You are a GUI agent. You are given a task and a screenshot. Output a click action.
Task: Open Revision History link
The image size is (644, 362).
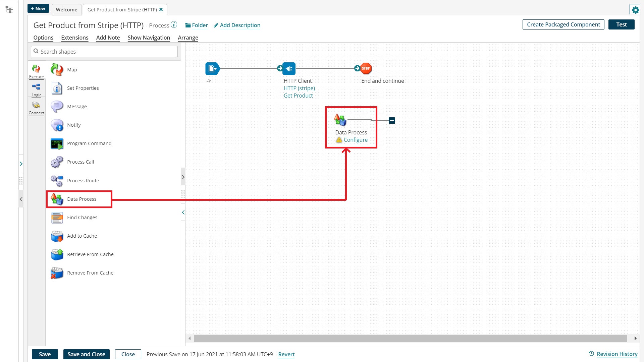(x=617, y=354)
